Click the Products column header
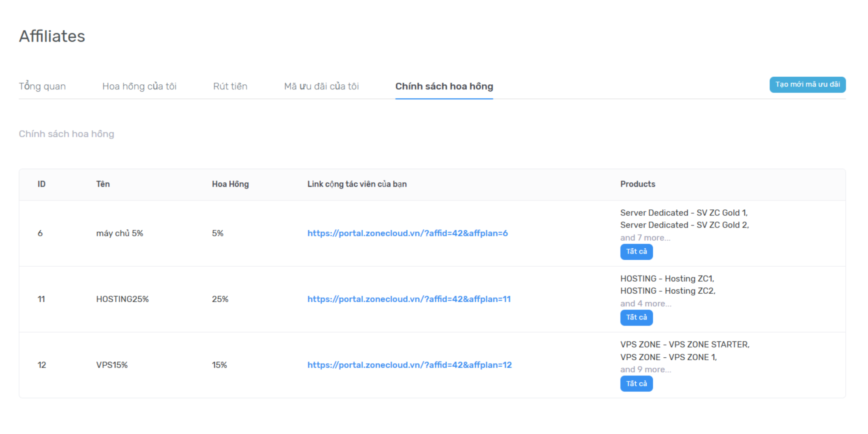The height and width of the screenshot is (434, 868). 637,184
